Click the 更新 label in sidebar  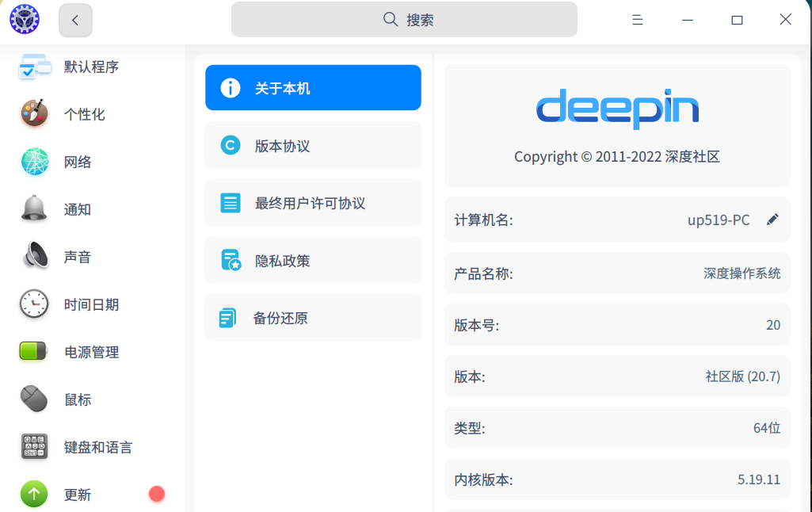(78, 495)
